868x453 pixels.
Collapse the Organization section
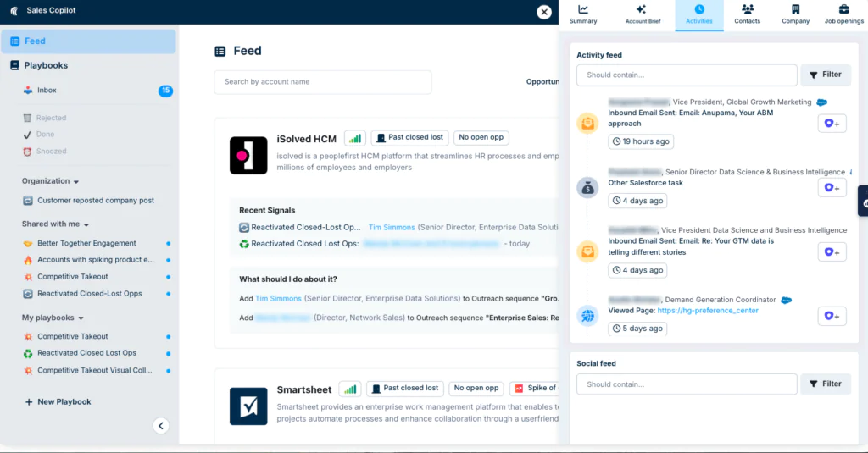click(50, 181)
